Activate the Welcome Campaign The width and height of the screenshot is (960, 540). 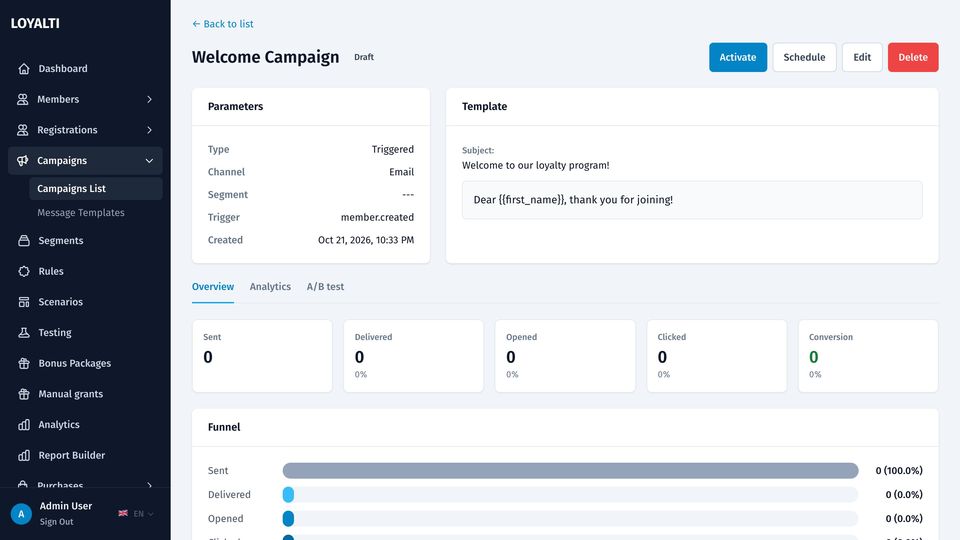738,57
